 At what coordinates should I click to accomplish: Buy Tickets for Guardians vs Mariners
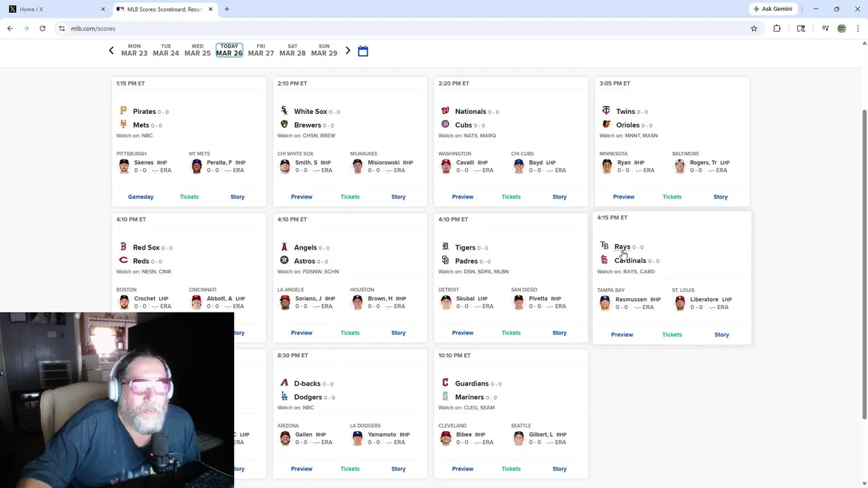pyautogui.click(x=511, y=469)
